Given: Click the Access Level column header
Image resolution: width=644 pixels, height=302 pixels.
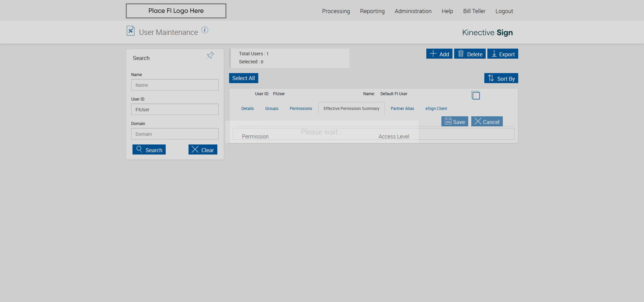Looking at the screenshot, I should (394, 136).
